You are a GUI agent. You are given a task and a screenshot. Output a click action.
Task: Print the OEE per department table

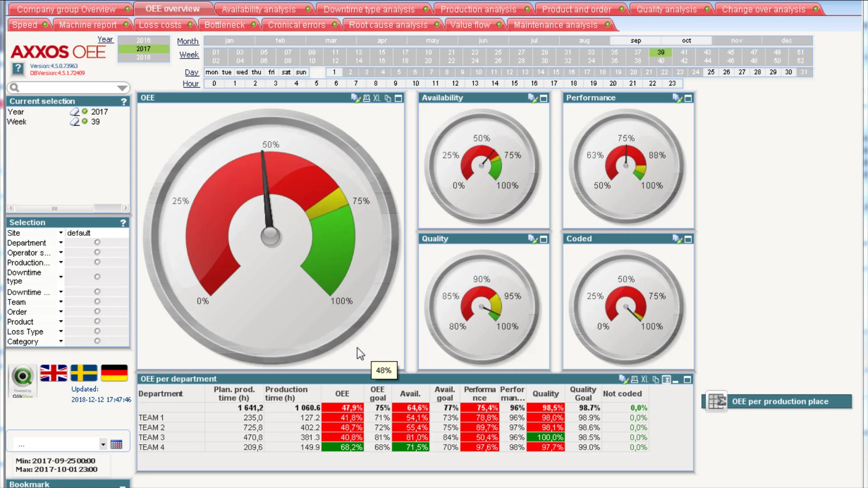click(x=634, y=380)
